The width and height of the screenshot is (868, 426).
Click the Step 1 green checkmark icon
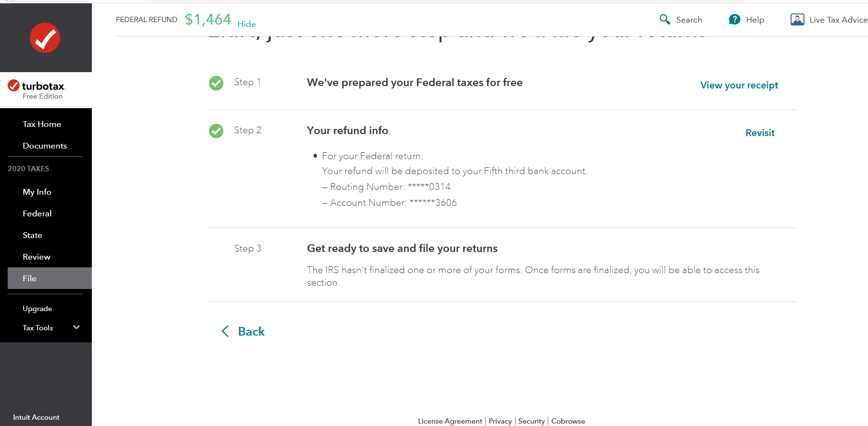pyautogui.click(x=216, y=83)
